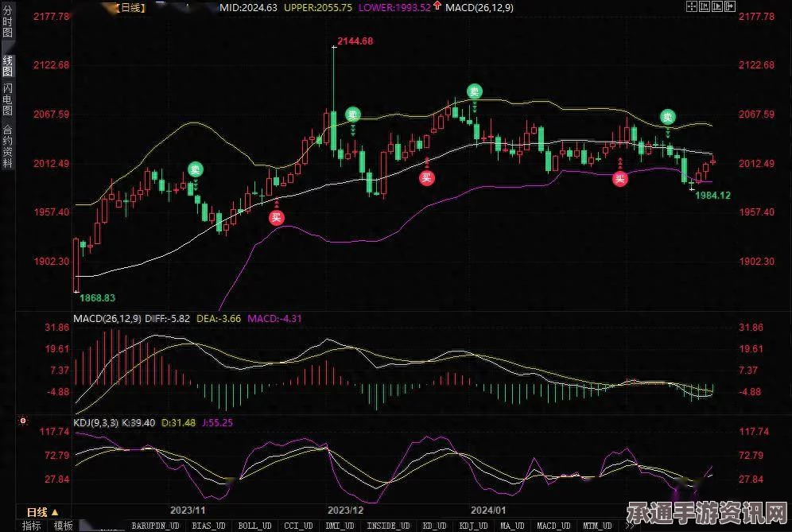Viewport: 792px width, 532px height.
Task: Click the red sun indicator icon beside KDJ
Action: pos(23,421)
